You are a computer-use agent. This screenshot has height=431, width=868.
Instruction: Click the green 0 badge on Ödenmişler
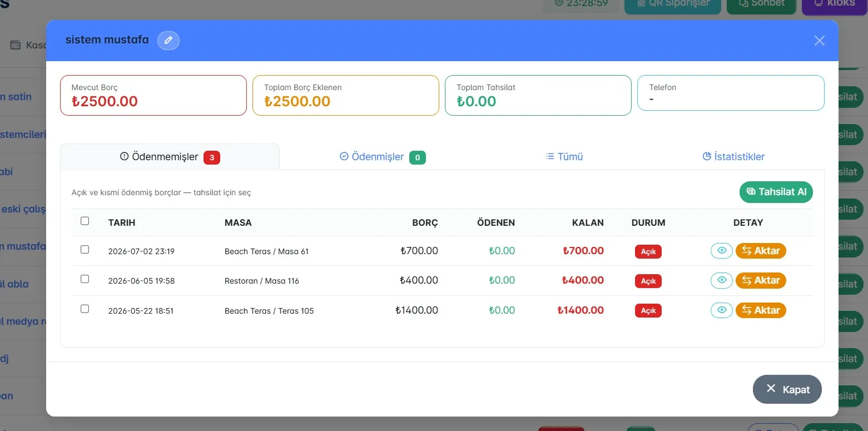[418, 157]
